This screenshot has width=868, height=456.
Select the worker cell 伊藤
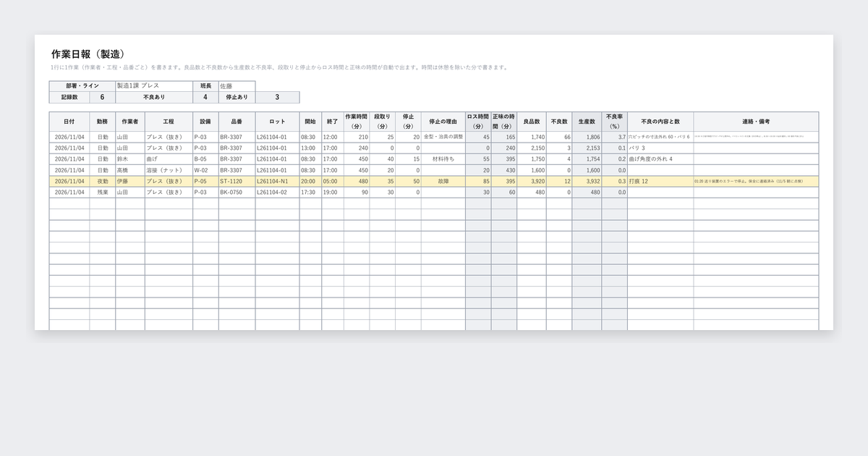pos(130,181)
